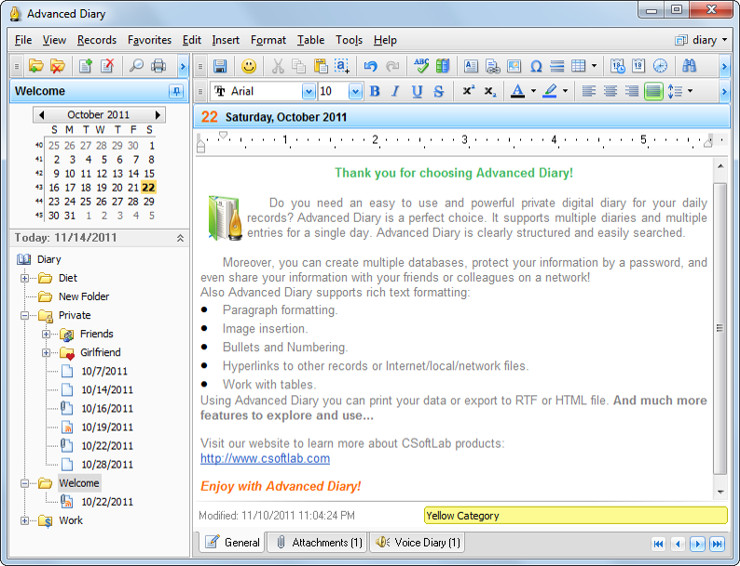The width and height of the screenshot is (740, 566).
Task: Click the select all icon
Action: [x=342, y=66]
